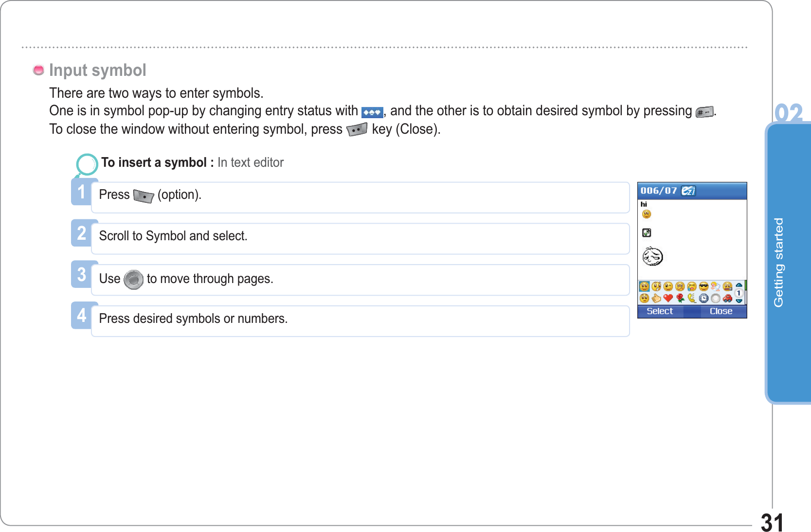
Task: Insert the red heart symbol
Action: (x=668, y=298)
